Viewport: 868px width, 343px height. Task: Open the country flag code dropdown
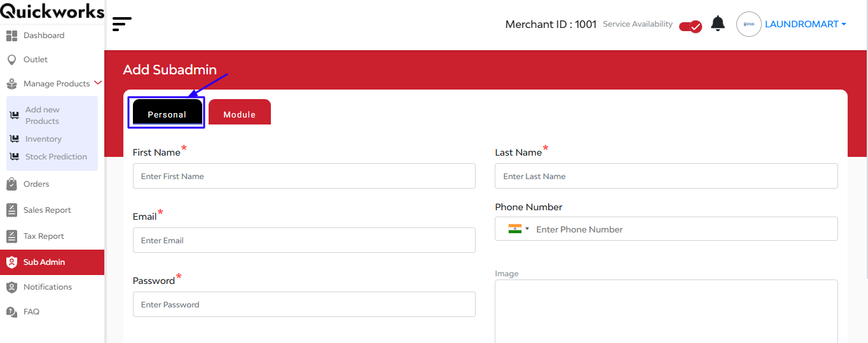[x=519, y=229]
